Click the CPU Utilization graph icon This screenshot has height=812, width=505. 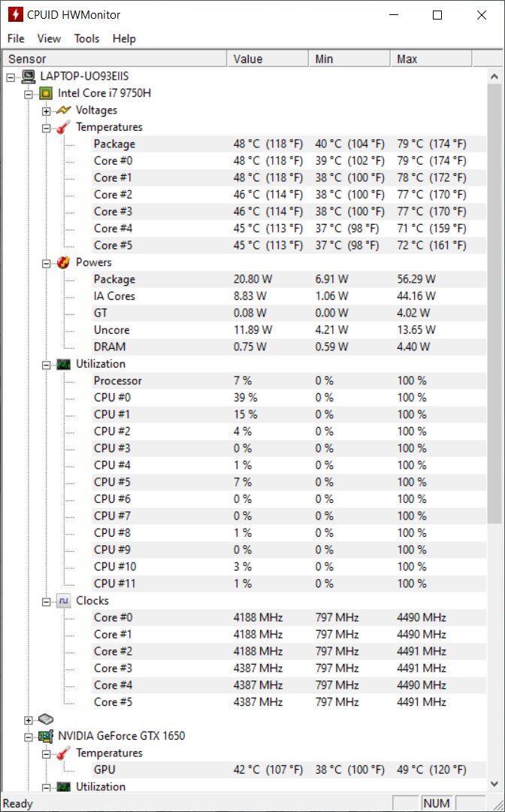coord(64,364)
